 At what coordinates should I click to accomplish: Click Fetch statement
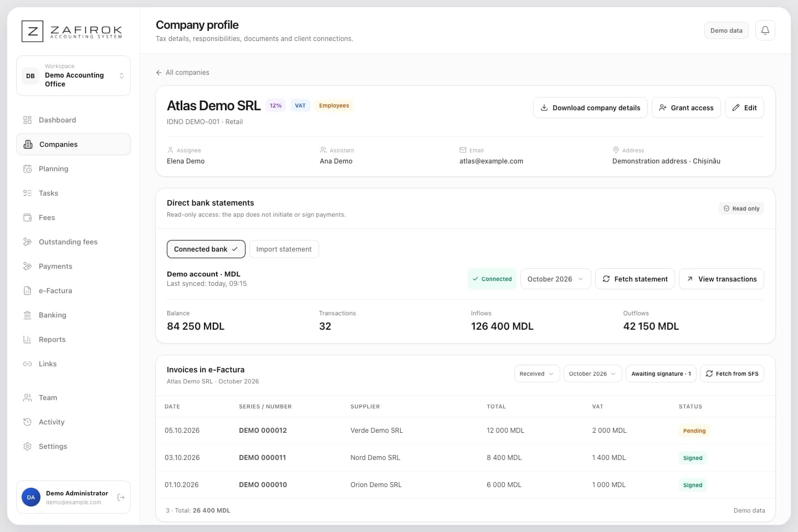[635, 279]
